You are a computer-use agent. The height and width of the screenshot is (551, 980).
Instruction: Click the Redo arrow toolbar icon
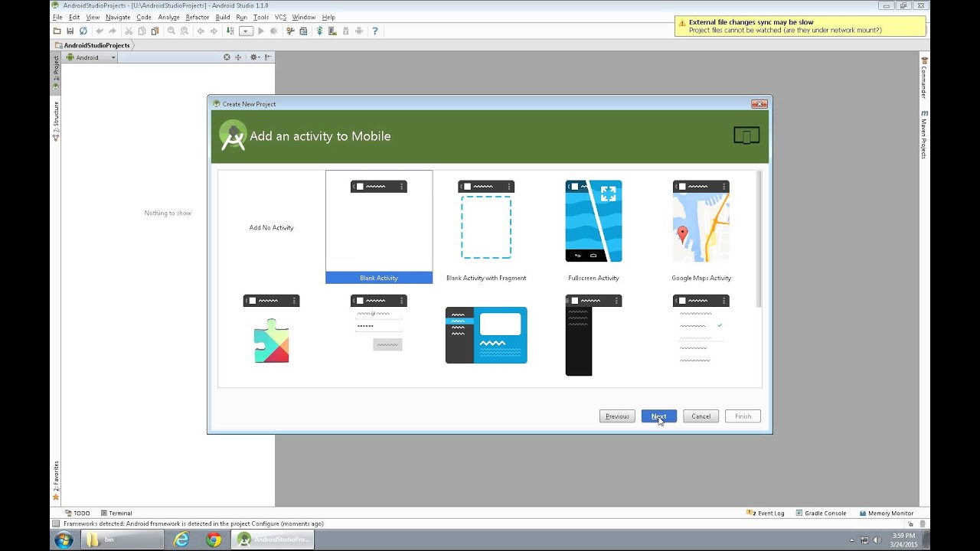pyautogui.click(x=113, y=31)
